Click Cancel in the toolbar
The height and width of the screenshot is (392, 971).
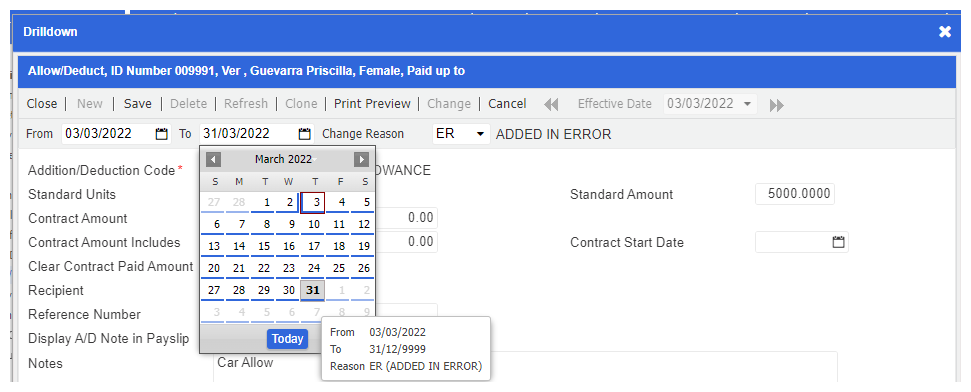[507, 103]
